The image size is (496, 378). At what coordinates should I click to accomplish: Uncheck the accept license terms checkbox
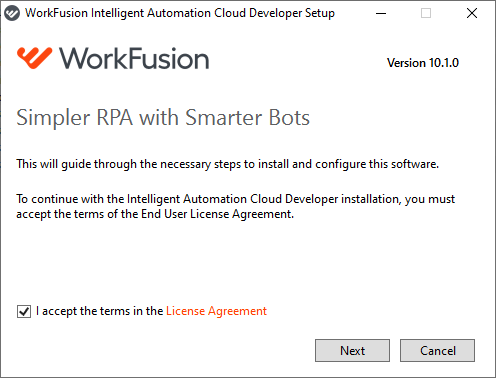24,311
